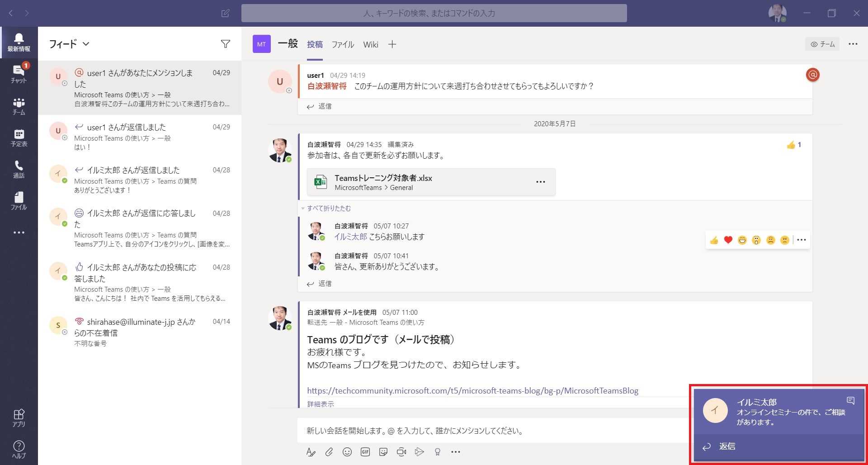Open the Calendar (予定表) sidebar icon
This screenshot has height=465, width=868.
pyautogui.click(x=19, y=138)
